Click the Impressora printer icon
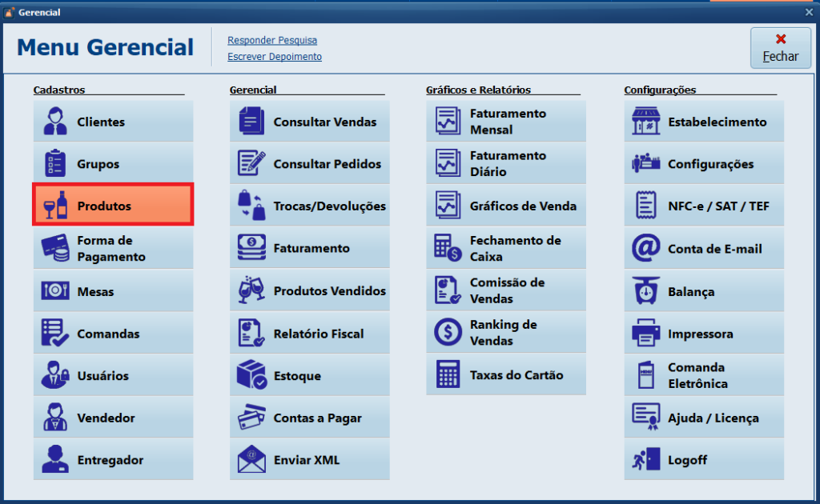820x504 pixels. coord(645,334)
